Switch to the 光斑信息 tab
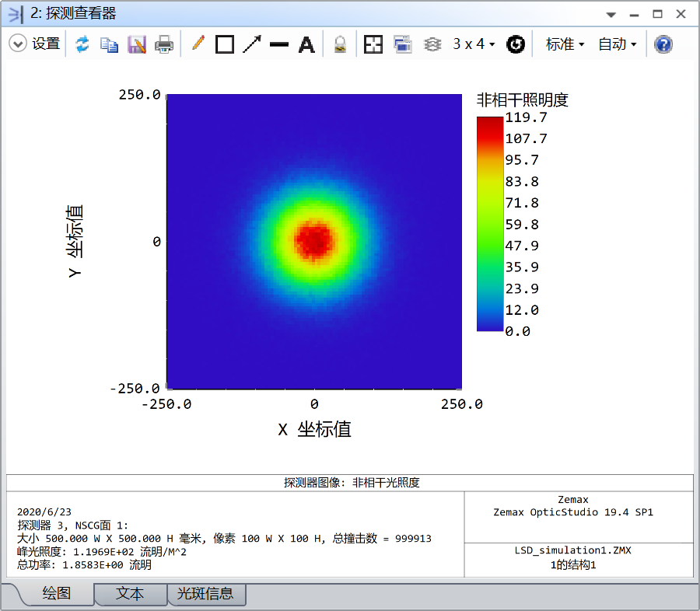 pos(205,594)
